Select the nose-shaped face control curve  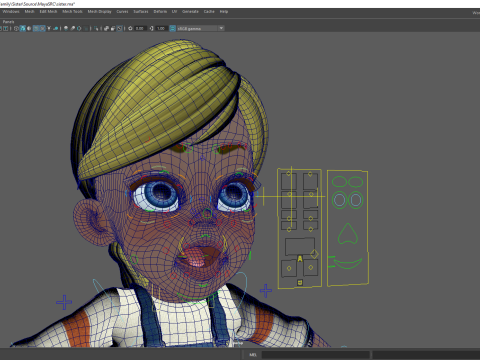348,233
